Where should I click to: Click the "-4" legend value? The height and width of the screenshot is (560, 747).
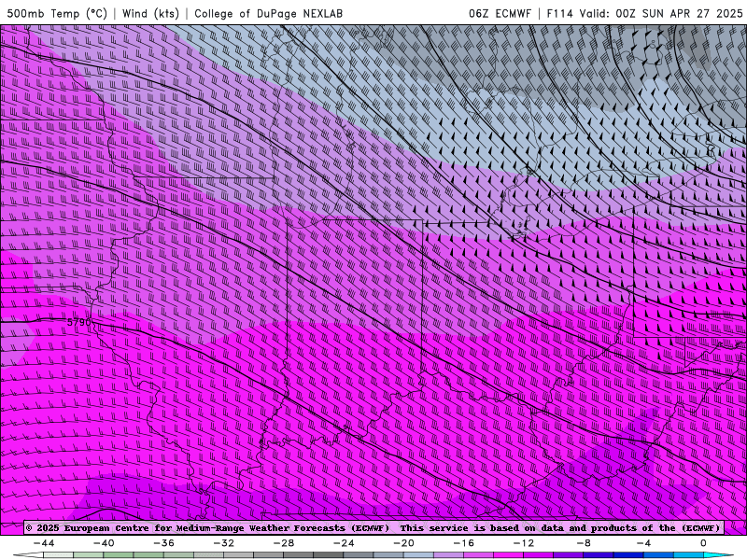point(643,543)
